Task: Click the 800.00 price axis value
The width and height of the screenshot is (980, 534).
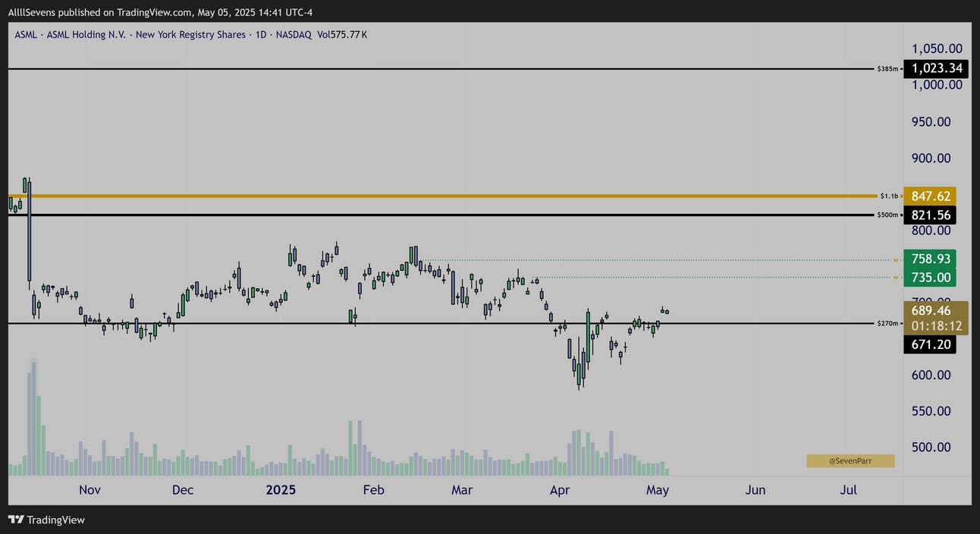Action: (x=931, y=230)
